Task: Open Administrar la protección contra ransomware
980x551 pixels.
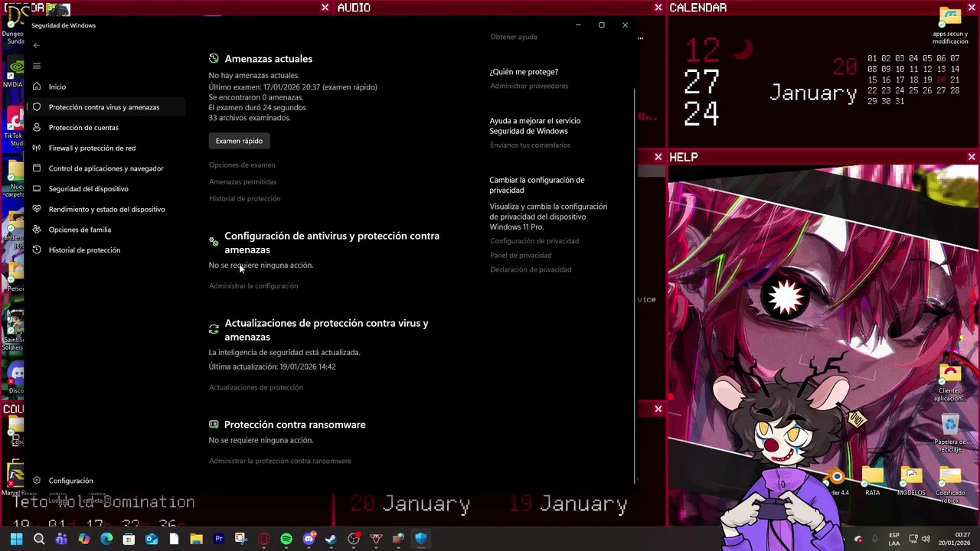Action: (280, 461)
